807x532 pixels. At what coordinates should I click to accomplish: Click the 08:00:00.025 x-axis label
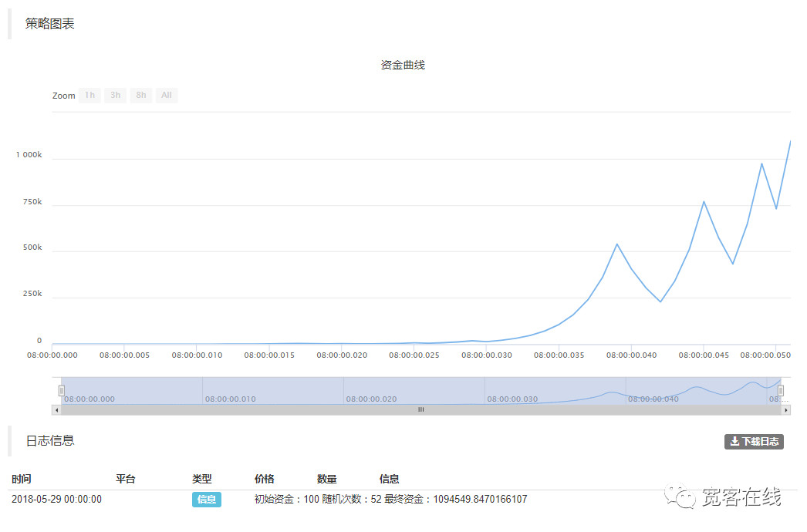pyautogui.click(x=414, y=355)
